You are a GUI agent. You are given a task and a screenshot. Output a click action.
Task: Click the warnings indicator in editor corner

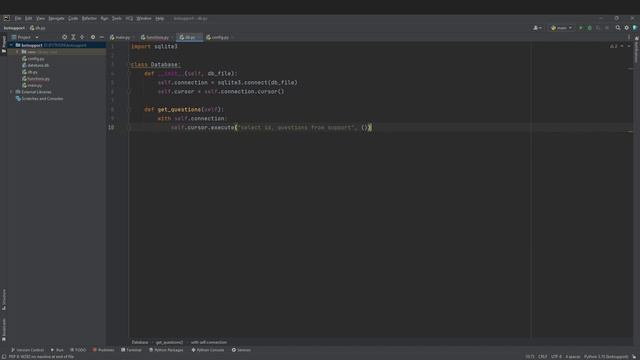[x=614, y=47]
